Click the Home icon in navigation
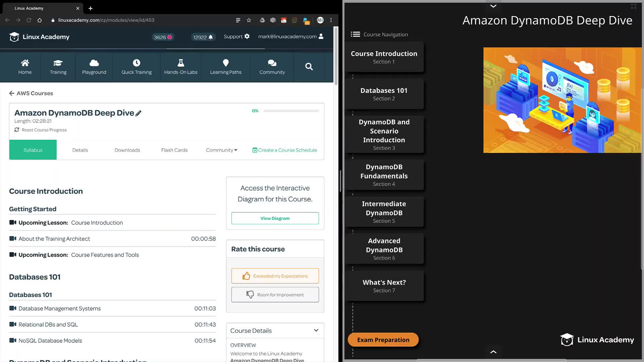The image size is (644, 362). pyautogui.click(x=25, y=63)
